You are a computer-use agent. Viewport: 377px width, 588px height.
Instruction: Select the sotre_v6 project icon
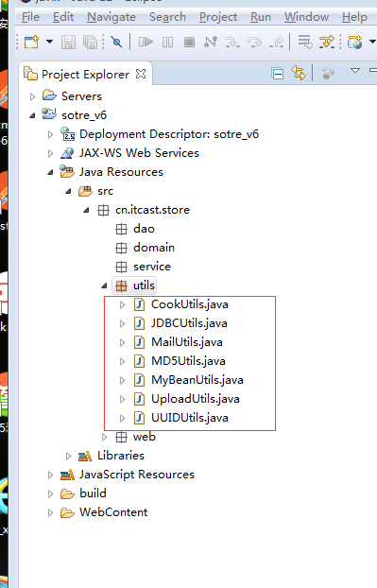[49, 113]
